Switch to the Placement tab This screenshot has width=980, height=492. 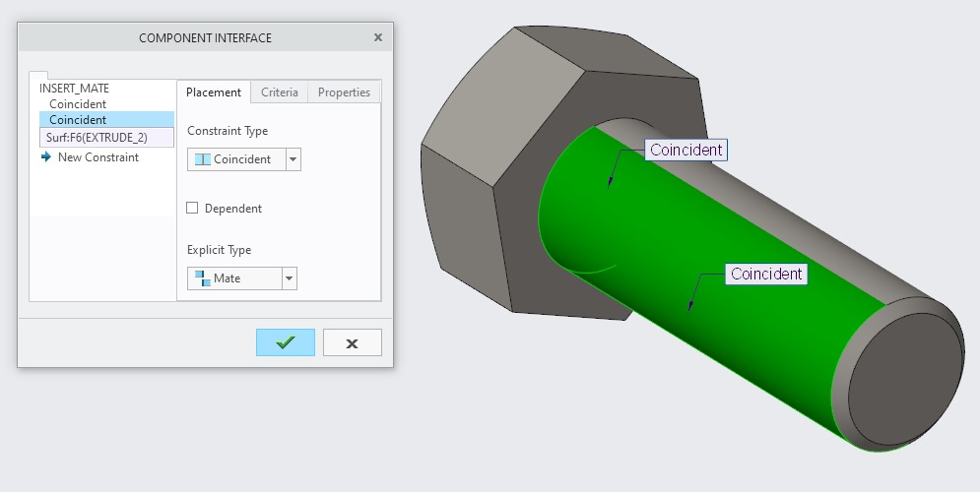pyautogui.click(x=213, y=92)
